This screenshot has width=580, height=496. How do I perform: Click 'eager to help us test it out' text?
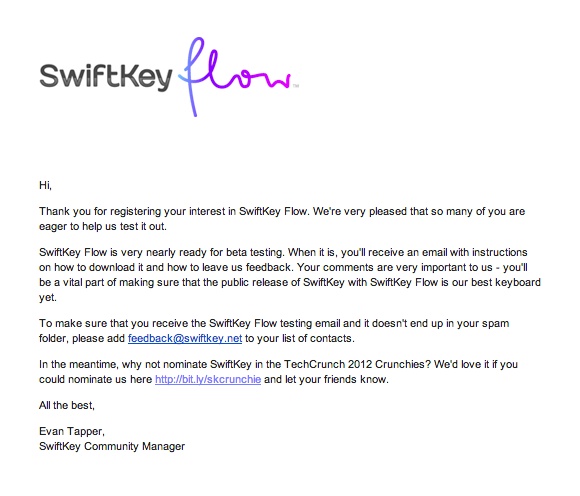click(x=103, y=226)
